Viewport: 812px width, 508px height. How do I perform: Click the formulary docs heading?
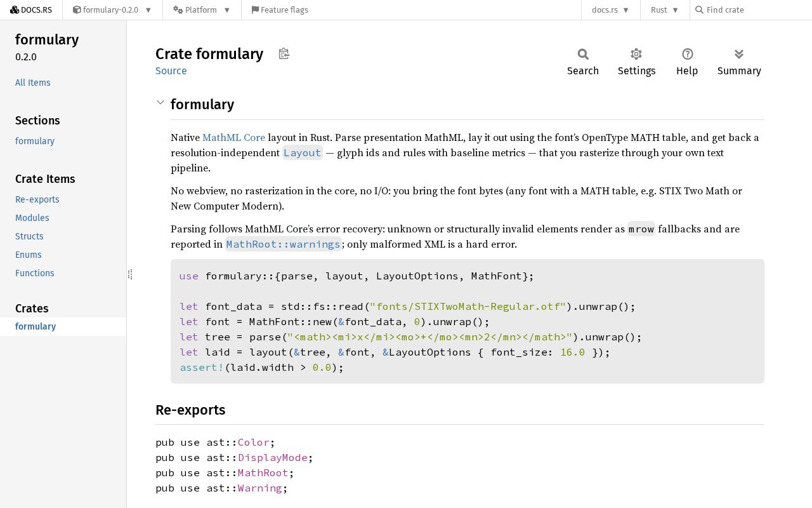tap(202, 104)
